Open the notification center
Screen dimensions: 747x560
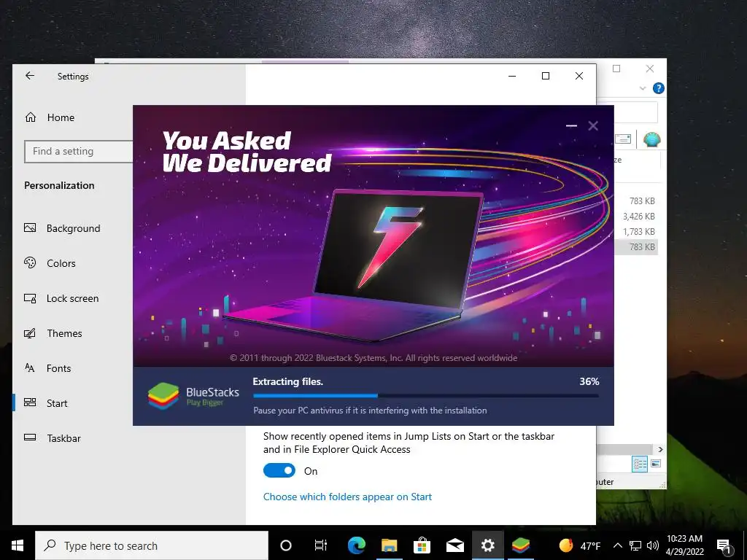pyautogui.click(x=724, y=546)
